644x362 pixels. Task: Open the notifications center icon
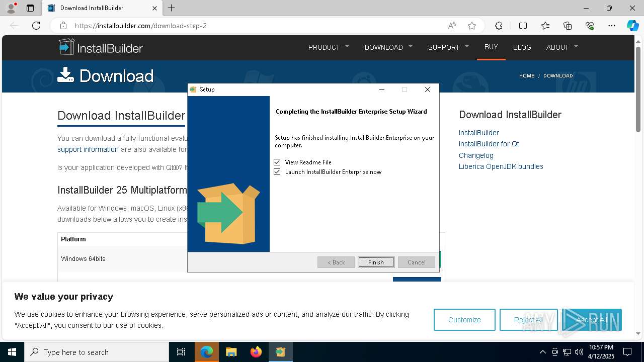click(x=627, y=352)
